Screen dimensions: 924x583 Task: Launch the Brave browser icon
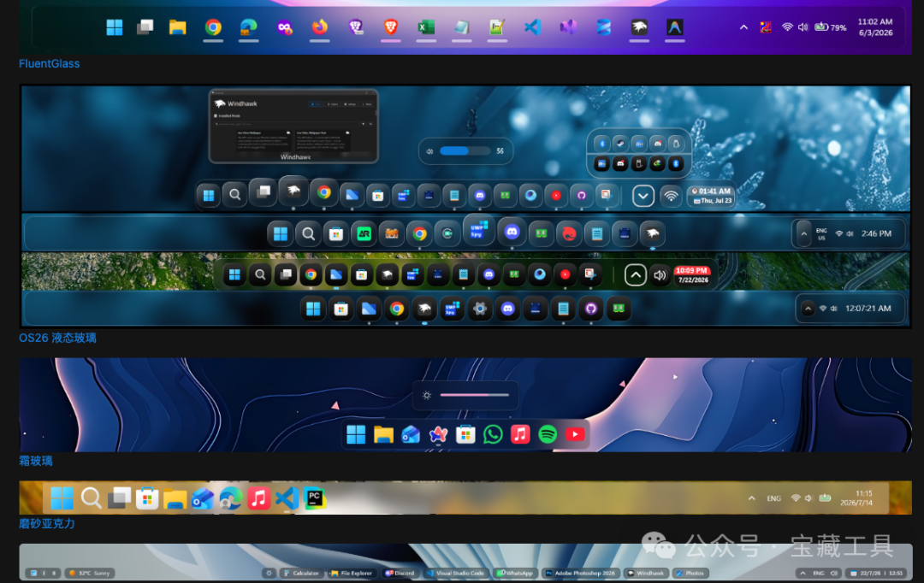(x=391, y=27)
